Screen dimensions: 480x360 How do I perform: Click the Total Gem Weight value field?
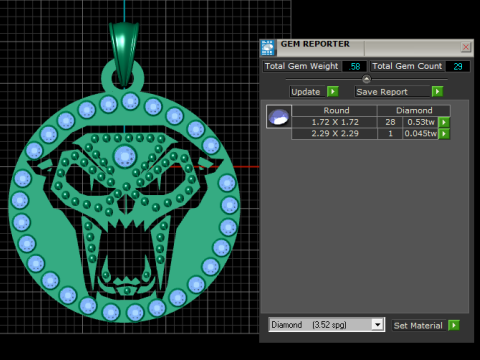[355, 66]
